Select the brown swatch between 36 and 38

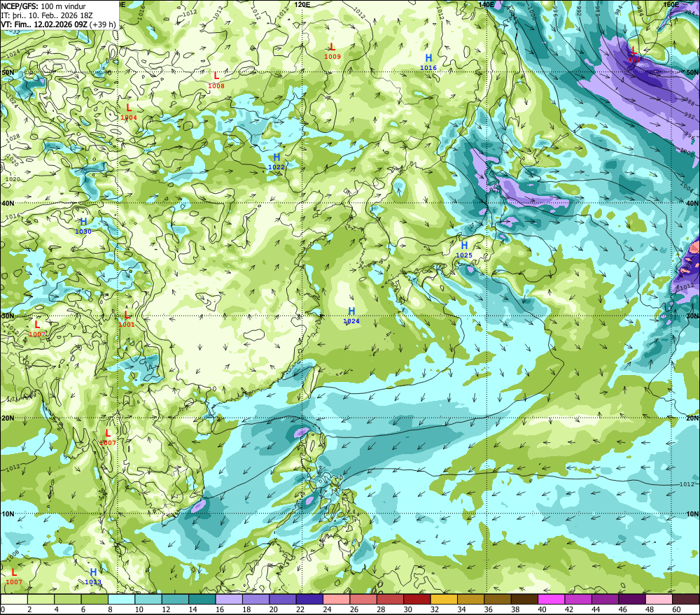[497, 600]
